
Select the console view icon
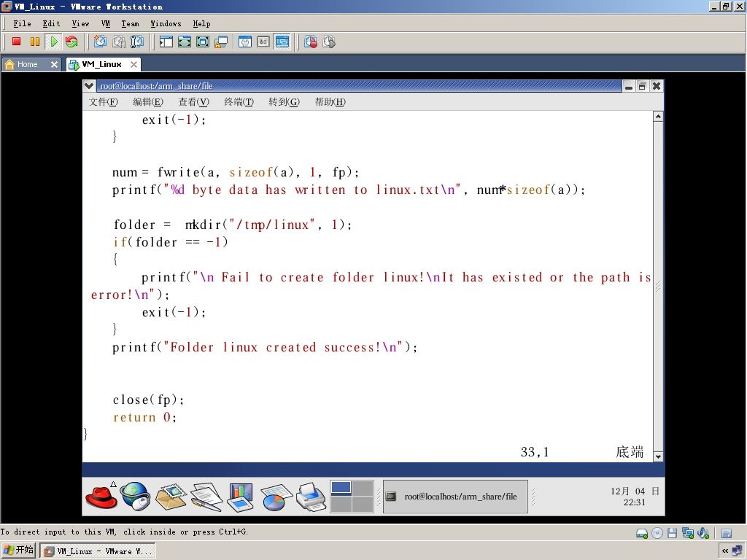pyautogui.click(x=282, y=42)
